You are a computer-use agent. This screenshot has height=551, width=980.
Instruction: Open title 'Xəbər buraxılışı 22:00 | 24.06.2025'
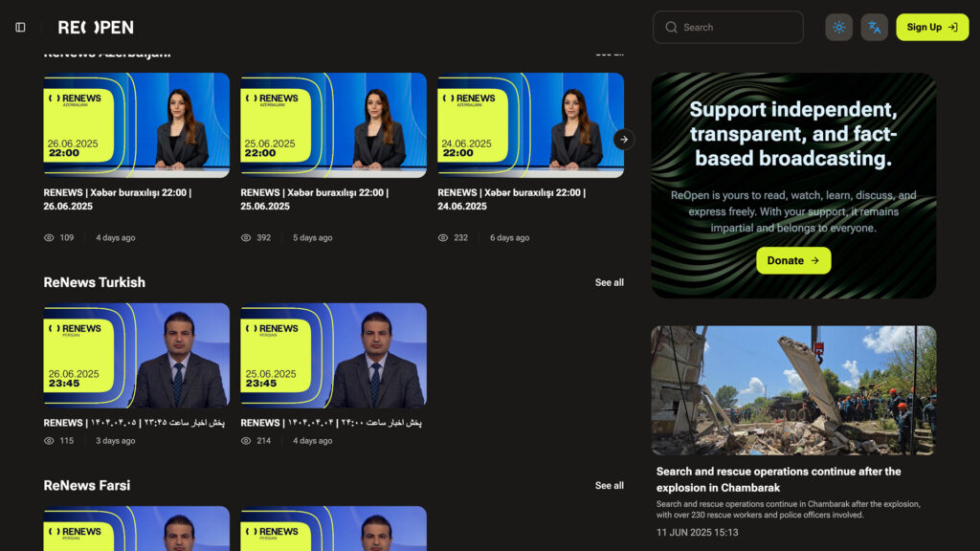click(512, 199)
